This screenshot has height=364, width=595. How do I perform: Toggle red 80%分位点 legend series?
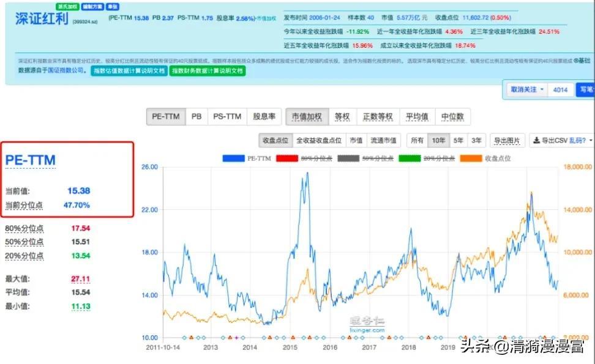304,158
